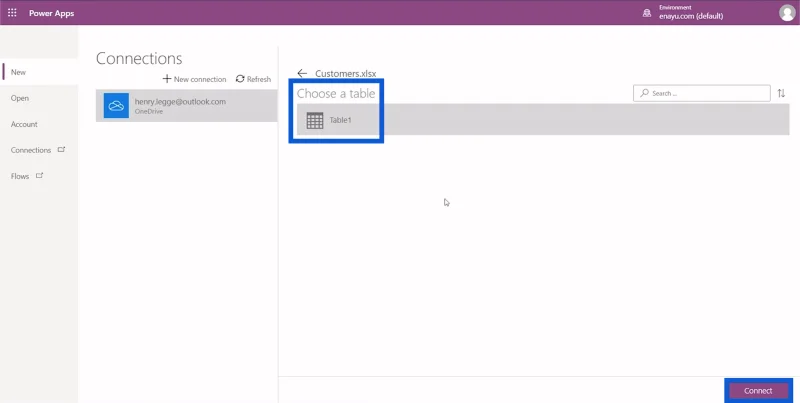Select New in the left menu
Viewport: 800px width, 403px height.
coord(18,72)
